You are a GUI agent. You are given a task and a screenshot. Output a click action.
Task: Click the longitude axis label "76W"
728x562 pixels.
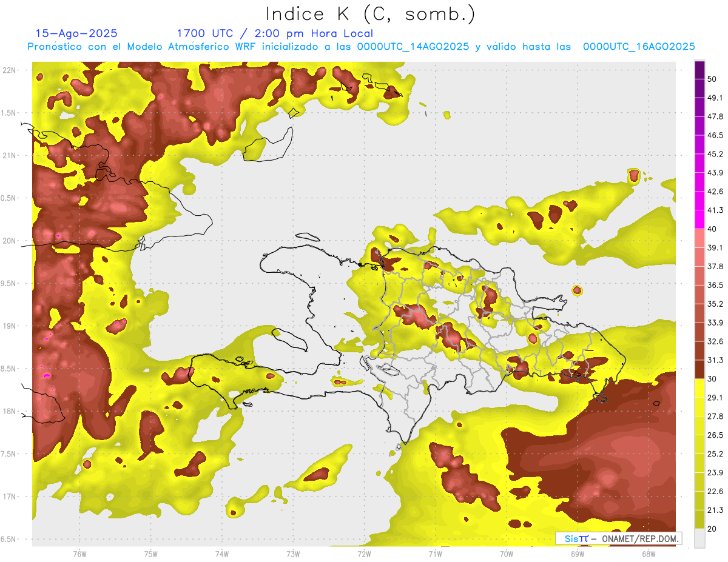click(79, 554)
